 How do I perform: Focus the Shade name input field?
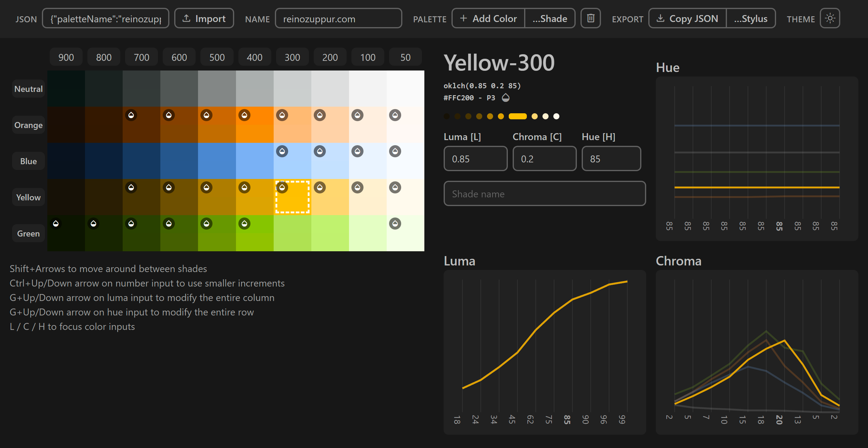[x=544, y=194]
